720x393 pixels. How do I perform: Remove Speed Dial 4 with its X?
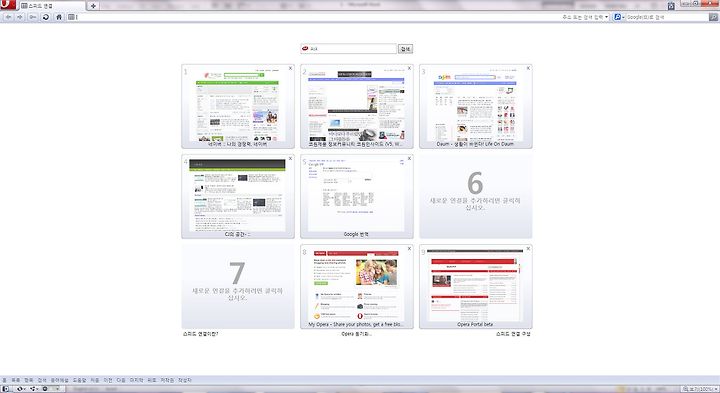[x=290, y=158]
